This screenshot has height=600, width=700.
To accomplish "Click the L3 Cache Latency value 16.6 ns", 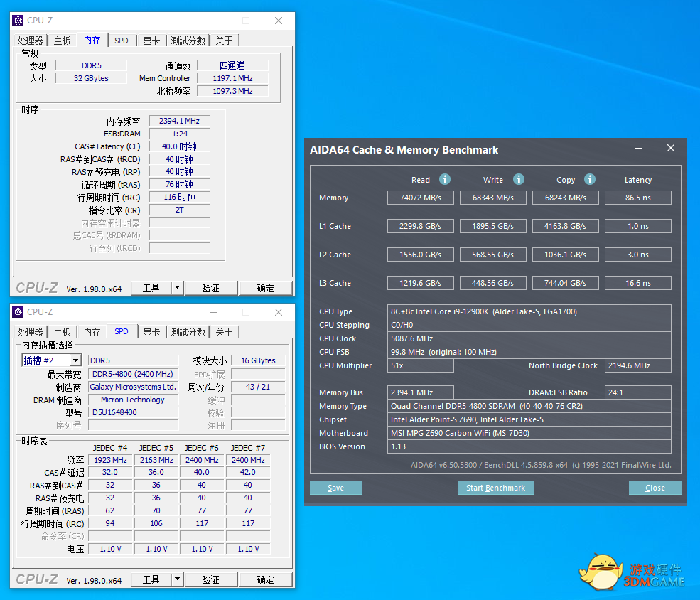I will [638, 283].
